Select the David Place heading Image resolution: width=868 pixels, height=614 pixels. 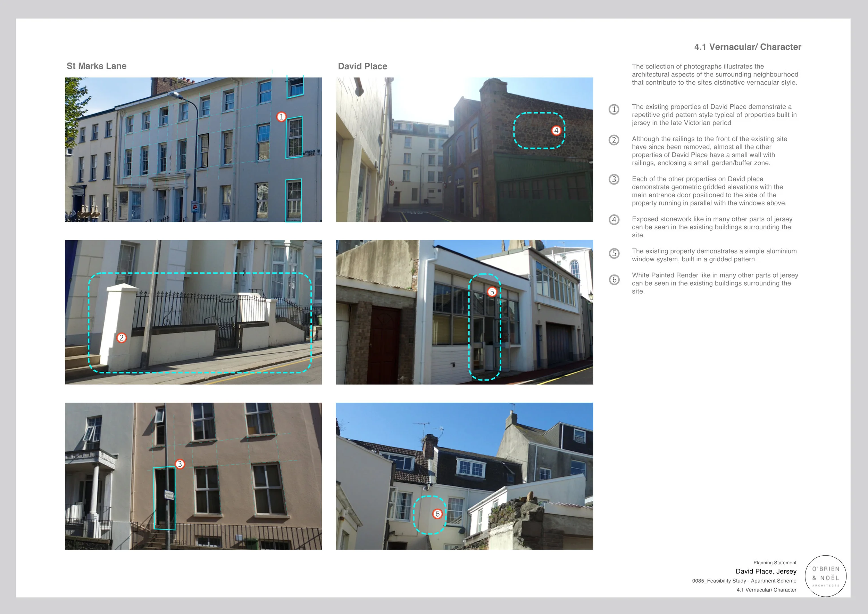pos(362,66)
